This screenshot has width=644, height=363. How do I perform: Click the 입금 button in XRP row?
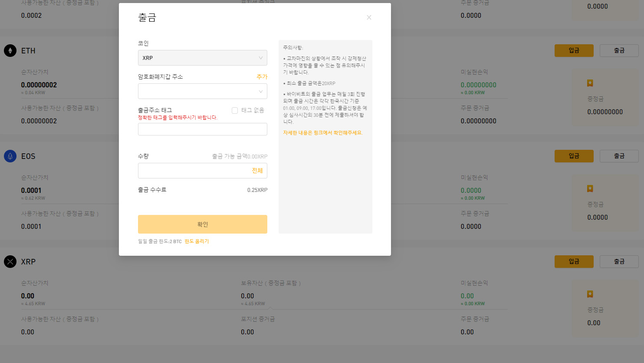574,261
